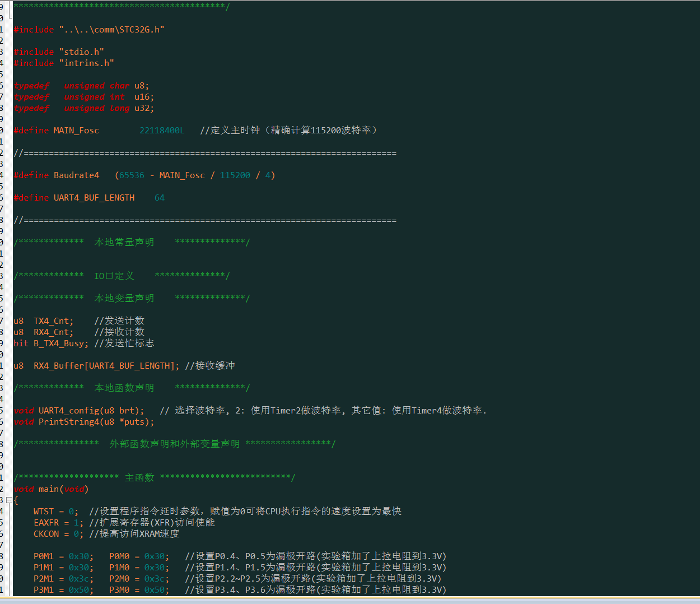Click the P2M1 register name
This screenshot has width=700, height=604.
pyautogui.click(x=44, y=579)
